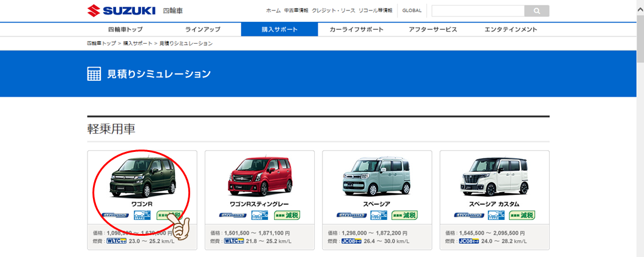Click the JC08 badge in スペーシア fuel row
Image resolution: width=644 pixels, height=257 pixels.
[352, 241]
